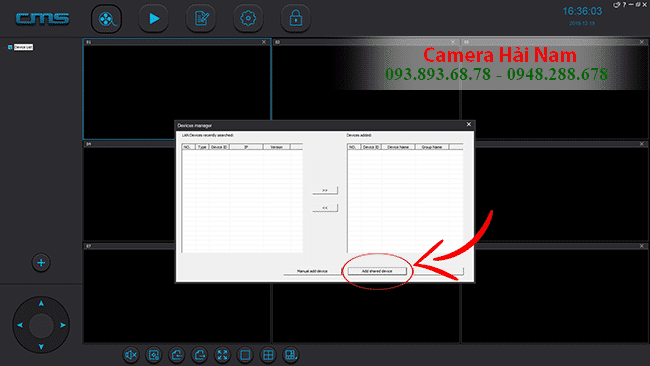This screenshot has height=366, width=650.
Task: Switch to full screen view
Action: coord(223,355)
